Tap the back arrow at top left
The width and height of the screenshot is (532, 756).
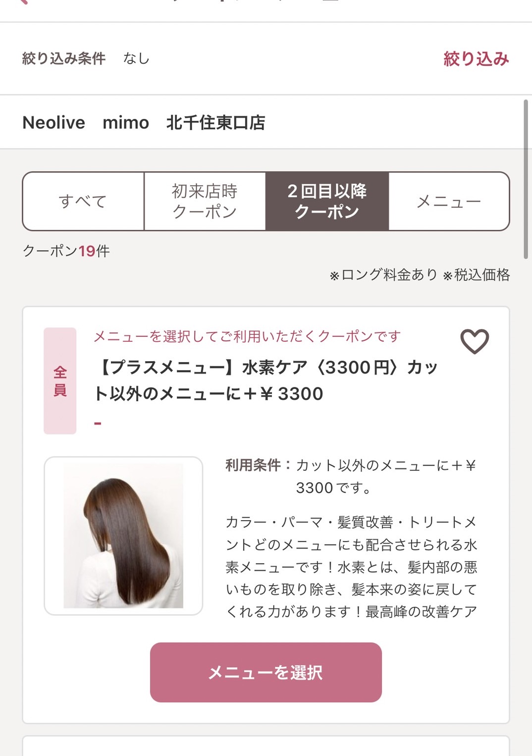(x=22, y=1)
